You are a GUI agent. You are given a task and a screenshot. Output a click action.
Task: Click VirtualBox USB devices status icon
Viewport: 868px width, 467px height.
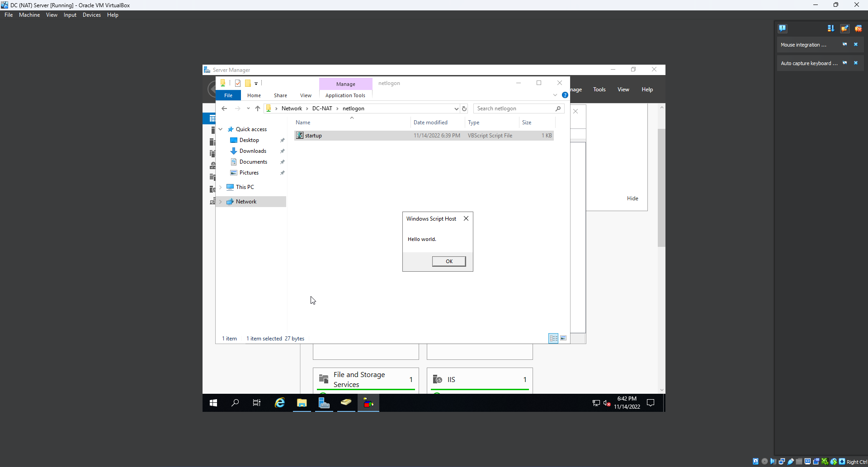791,462
